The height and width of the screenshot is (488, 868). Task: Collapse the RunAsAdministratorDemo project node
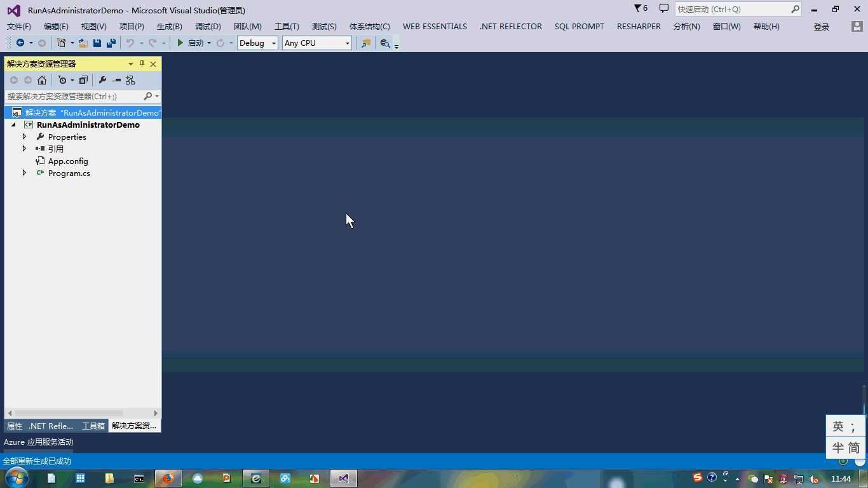click(13, 125)
